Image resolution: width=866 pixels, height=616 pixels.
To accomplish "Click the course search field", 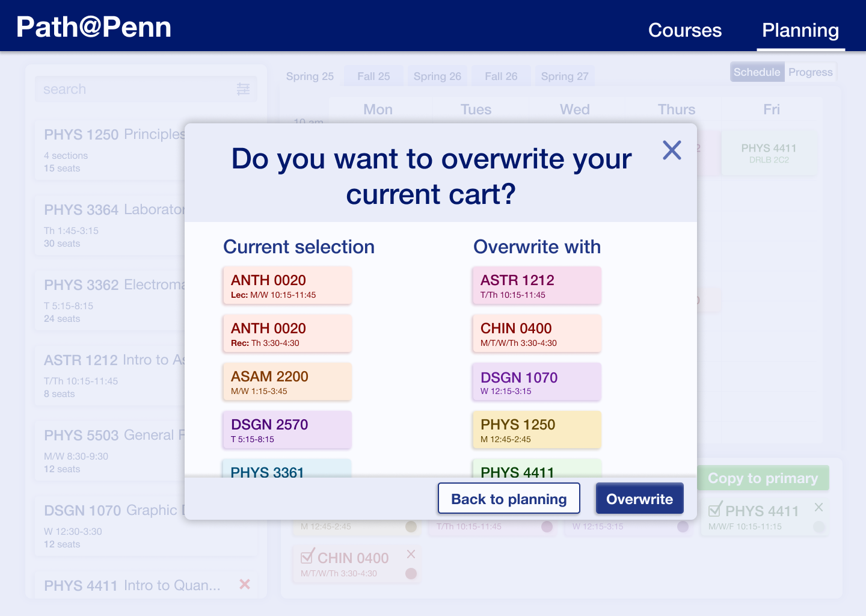I will point(135,89).
